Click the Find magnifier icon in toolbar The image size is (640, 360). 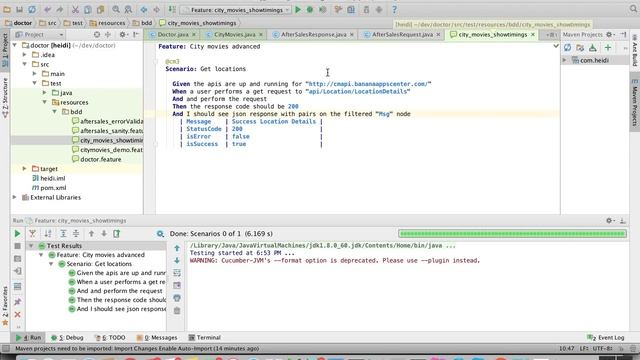point(116,9)
